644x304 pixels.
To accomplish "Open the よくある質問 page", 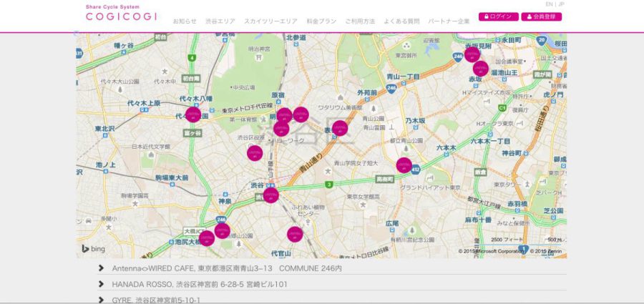I will (x=401, y=21).
